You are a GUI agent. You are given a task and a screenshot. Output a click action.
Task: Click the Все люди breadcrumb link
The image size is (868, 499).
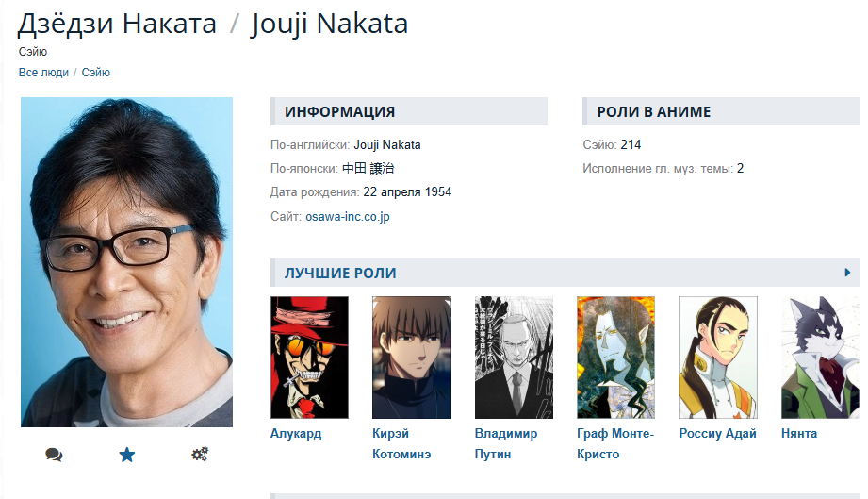(x=43, y=73)
